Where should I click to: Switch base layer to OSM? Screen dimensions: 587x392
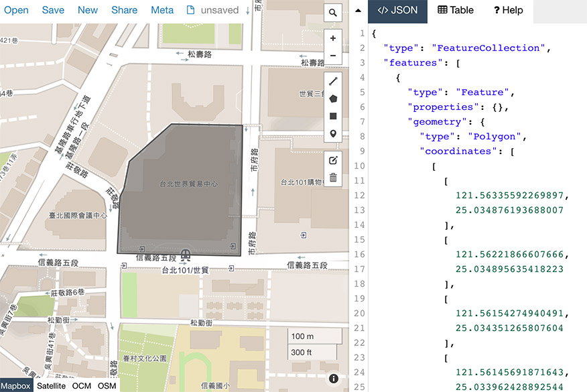tap(107, 386)
